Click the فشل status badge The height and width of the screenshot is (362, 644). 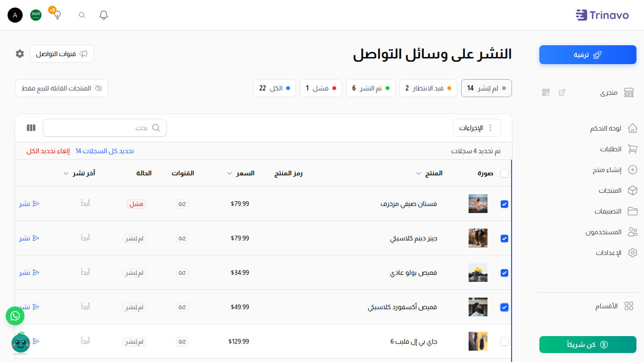[136, 204]
